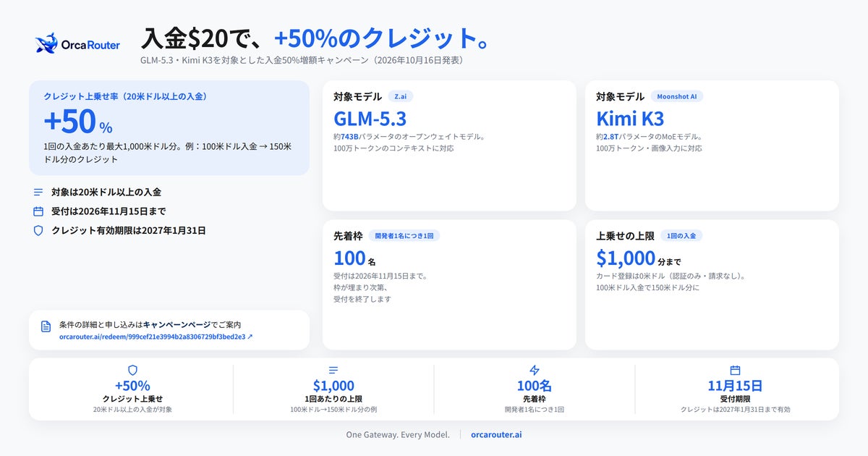This screenshot has height=456, width=868.
Task: Click the Moonshot AI badge on Kimi K3 card
Action: click(677, 96)
